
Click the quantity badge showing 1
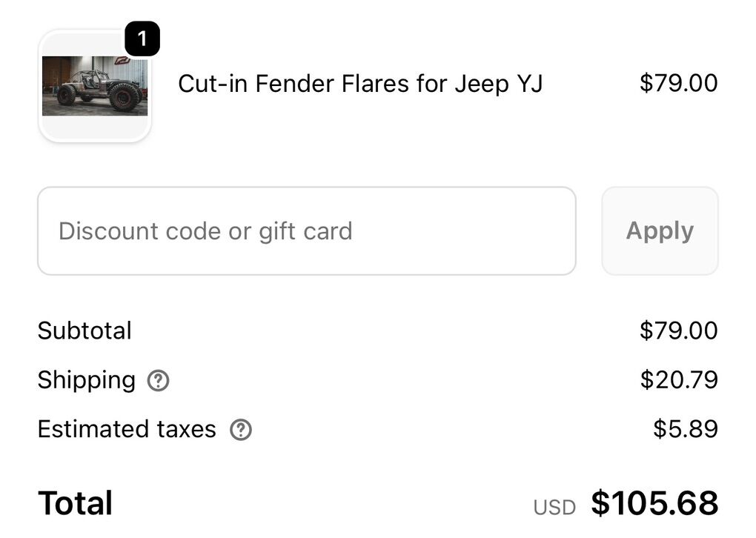[x=142, y=39]
